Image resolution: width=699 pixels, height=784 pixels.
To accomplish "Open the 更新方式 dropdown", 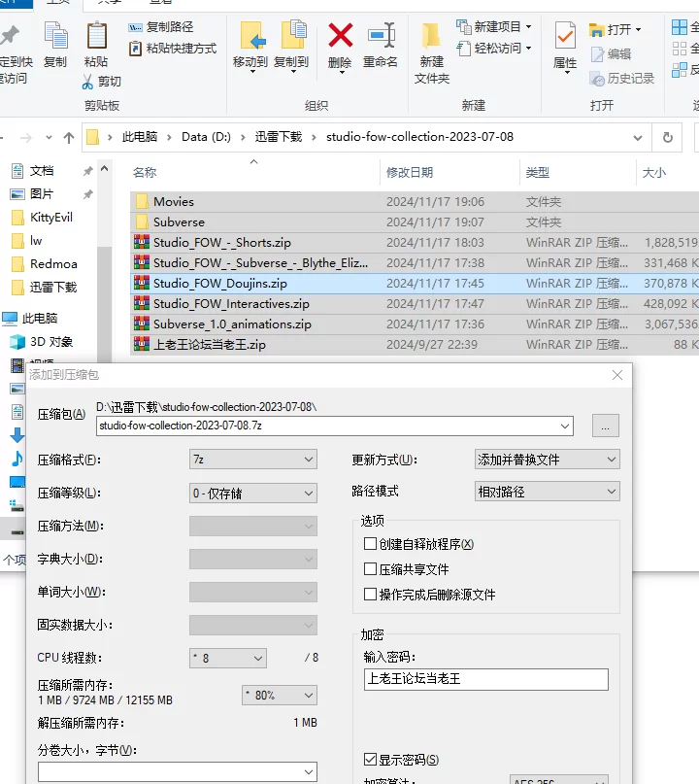I will (x=548, y=459).
